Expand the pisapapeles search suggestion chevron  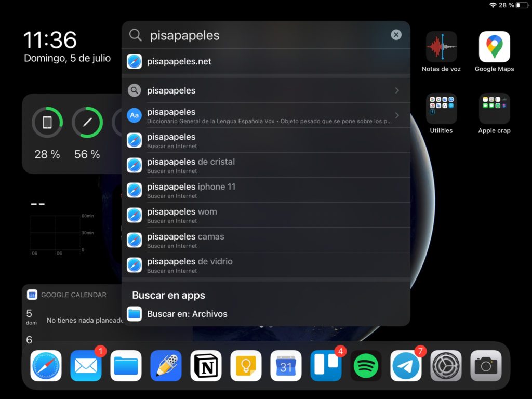397,90
